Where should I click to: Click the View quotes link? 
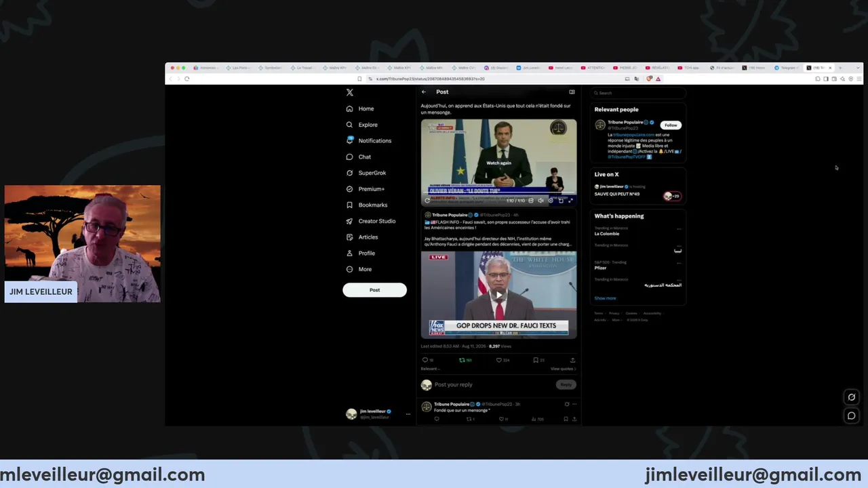tap(563, 369)
